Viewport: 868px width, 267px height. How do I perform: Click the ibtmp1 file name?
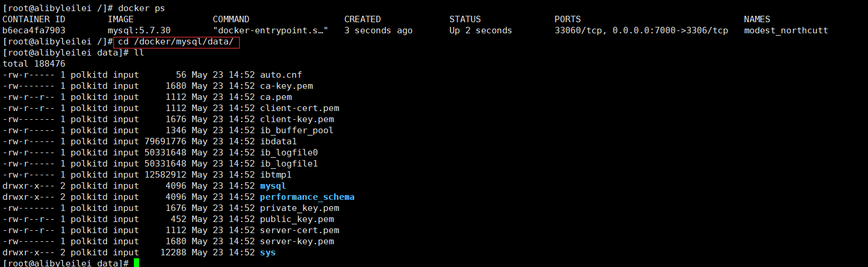[276, 175]
